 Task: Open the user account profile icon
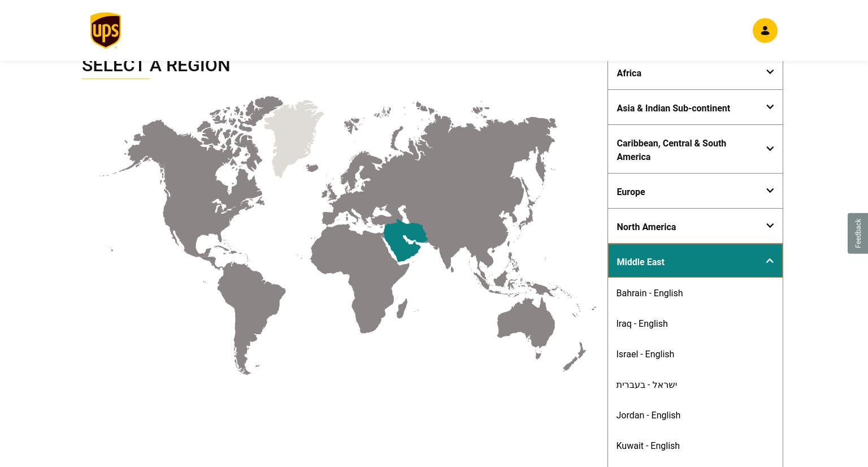coord(765,31)
